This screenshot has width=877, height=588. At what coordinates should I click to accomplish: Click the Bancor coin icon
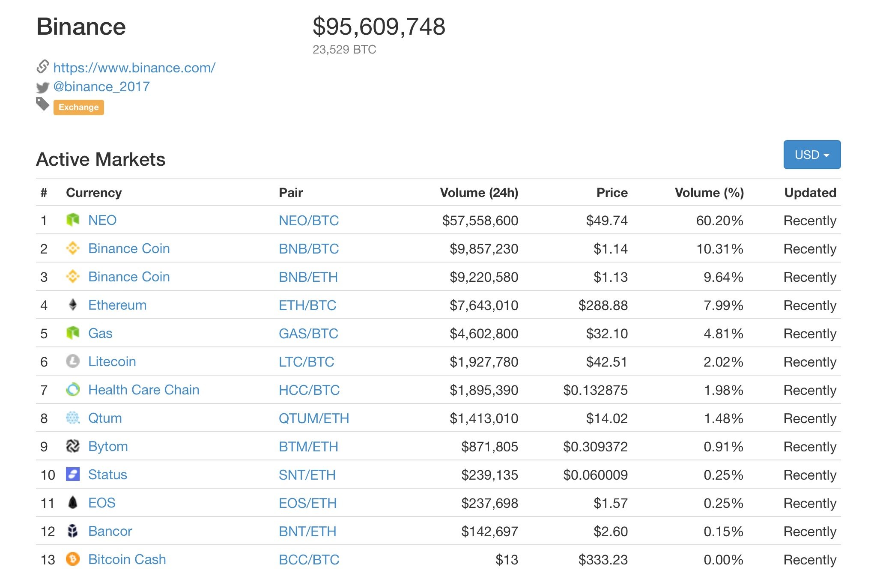73,531
